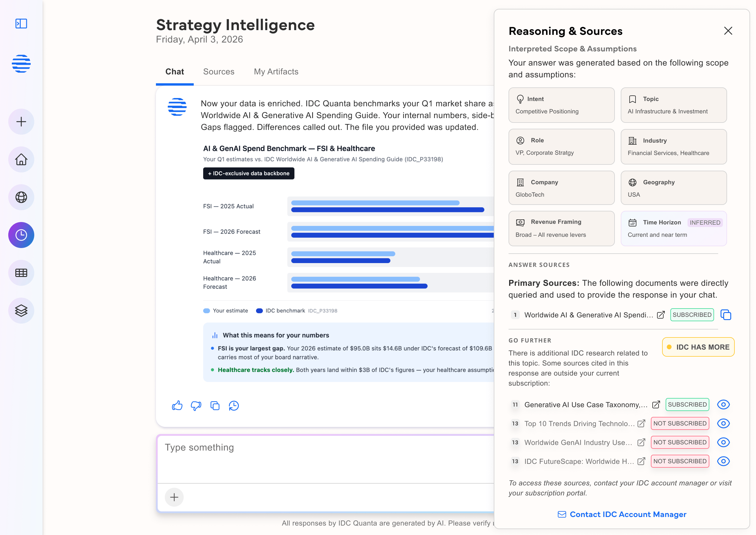The height and width of the screenshot is (535, 756).
Task: Open the History clock sidebar icon
Action: pyautogui.click(x=21, y=235)
